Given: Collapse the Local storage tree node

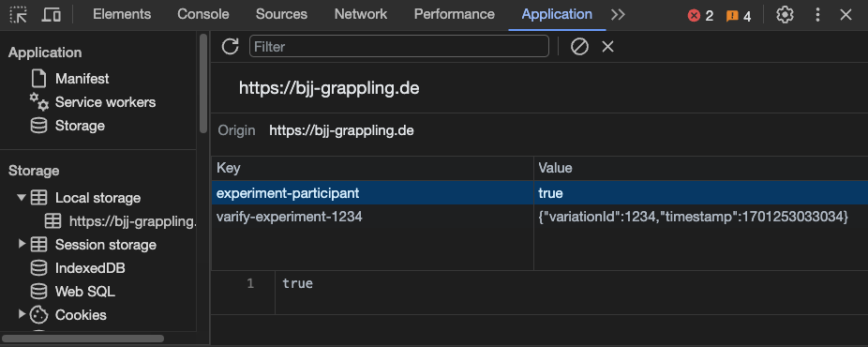Looking at the screenshot, I should 22,197.
